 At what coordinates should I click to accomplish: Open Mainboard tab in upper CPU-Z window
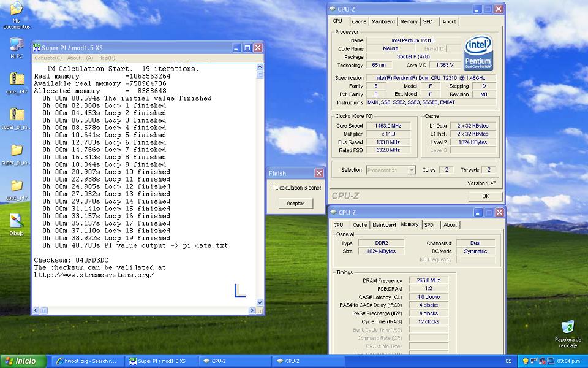(383, 22)
